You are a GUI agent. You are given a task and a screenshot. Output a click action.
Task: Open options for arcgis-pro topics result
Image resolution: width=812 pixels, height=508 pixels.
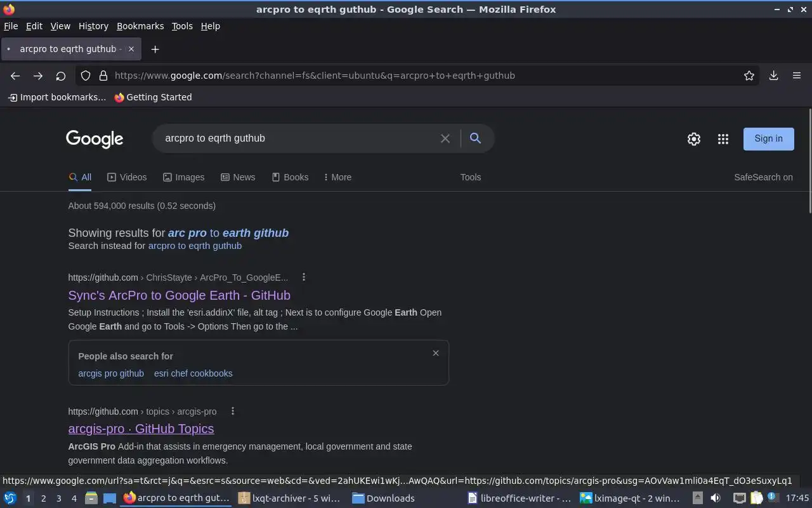pyautogui.click(x=233, y=411)
